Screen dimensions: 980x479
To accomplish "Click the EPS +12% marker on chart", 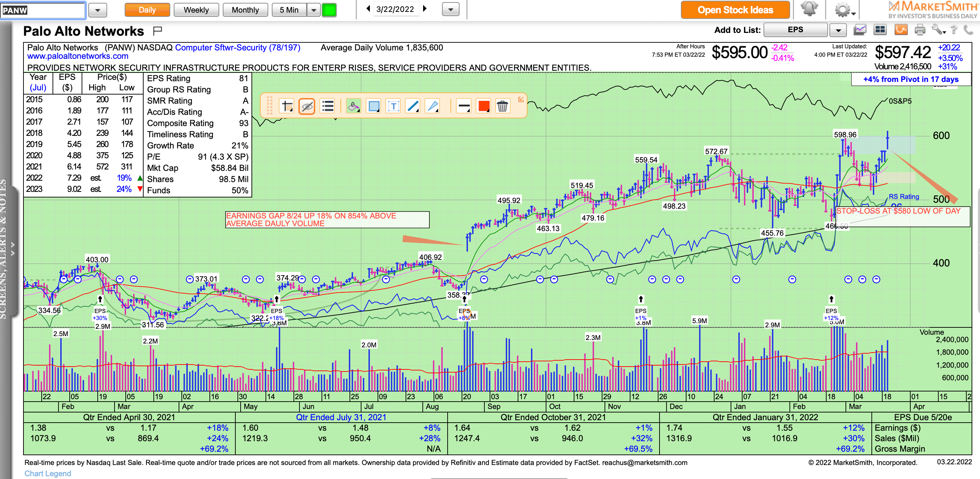I will click(831, 314).
